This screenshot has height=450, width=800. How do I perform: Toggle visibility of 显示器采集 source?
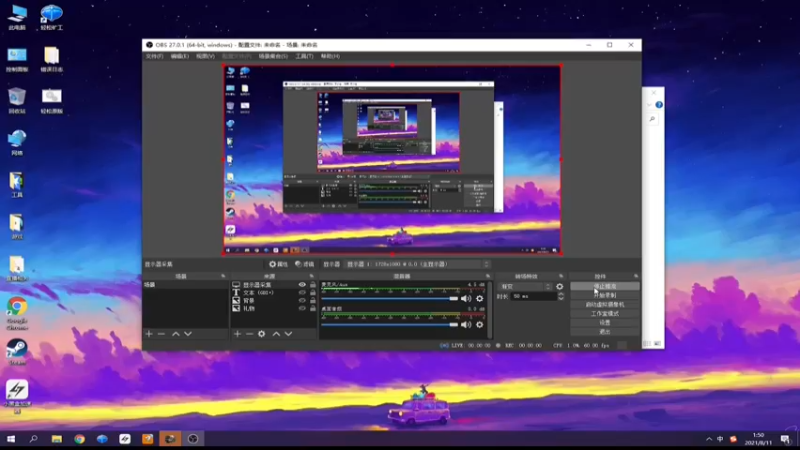click(x=302, y=285)
